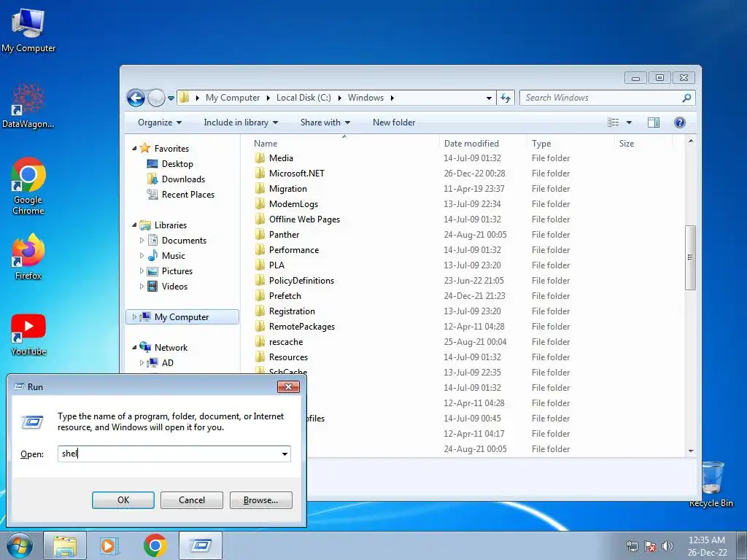
Task: Expand the Music library node
Action: click(x=142, y=256)
